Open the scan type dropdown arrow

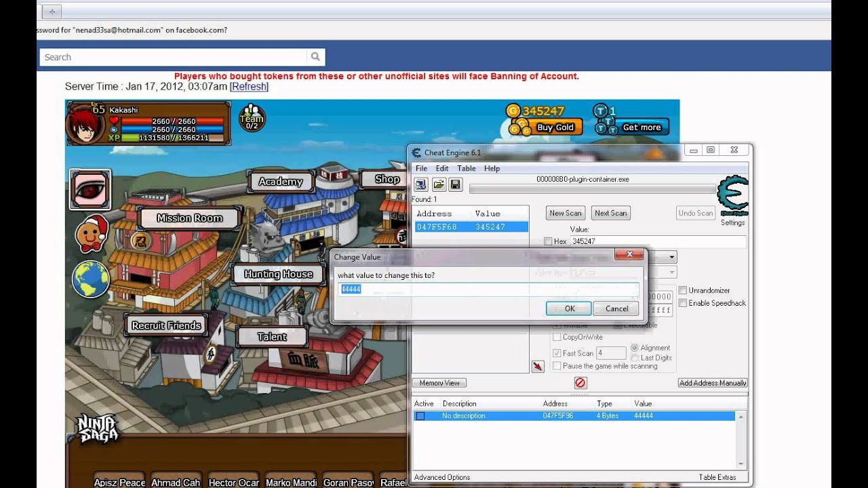[x=671, y=258]
